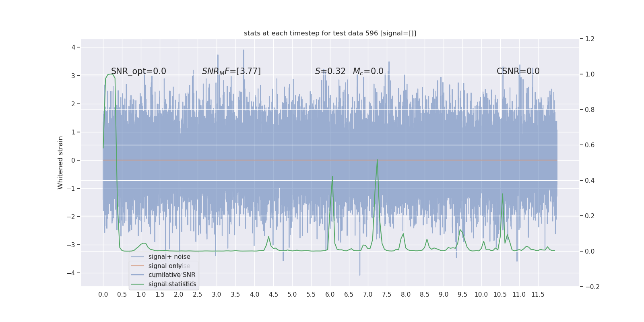Click the M_c=0.0 annotation

pyautogui.click(x=368, y=71)
